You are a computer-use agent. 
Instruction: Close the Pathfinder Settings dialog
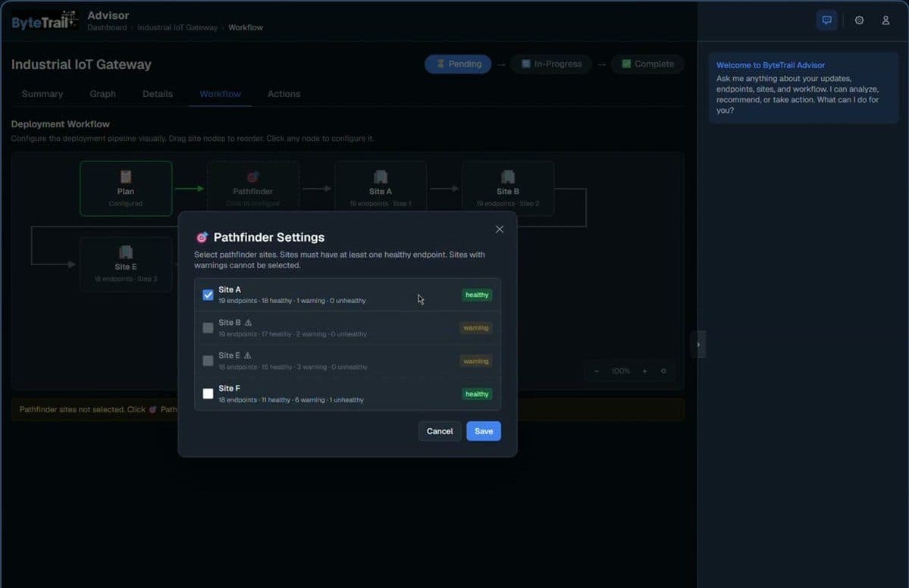pos(499,230)
